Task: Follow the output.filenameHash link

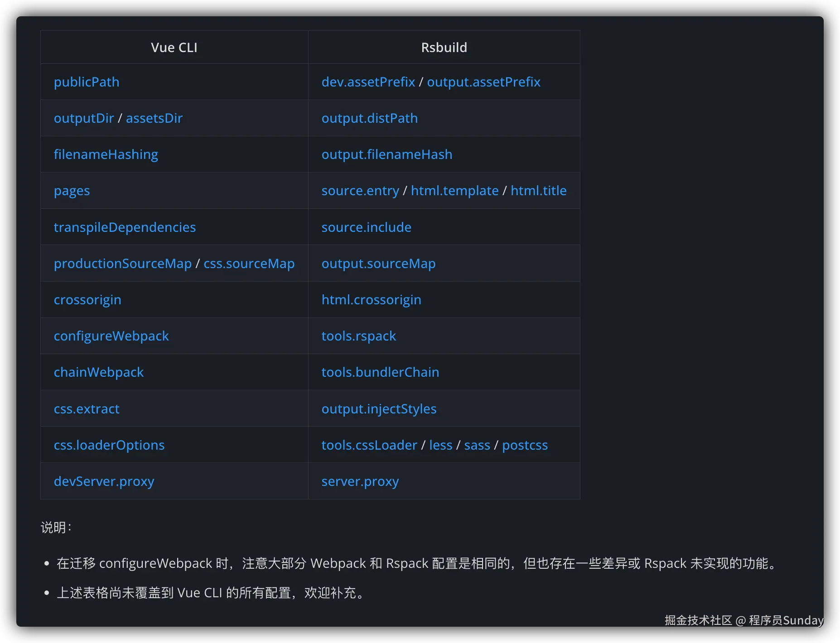Action: tap(387, 154)
